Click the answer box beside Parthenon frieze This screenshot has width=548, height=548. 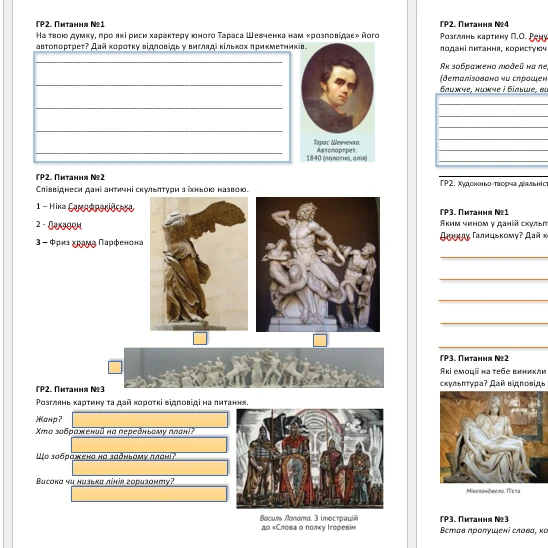[115, 367]
